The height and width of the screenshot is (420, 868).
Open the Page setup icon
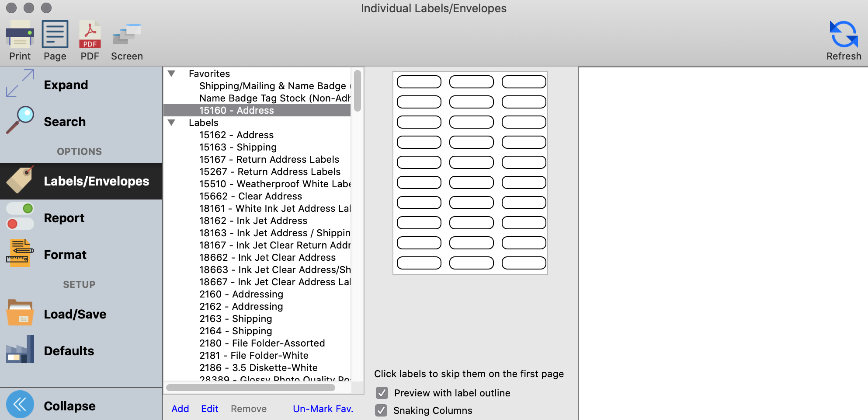point(55,34)
